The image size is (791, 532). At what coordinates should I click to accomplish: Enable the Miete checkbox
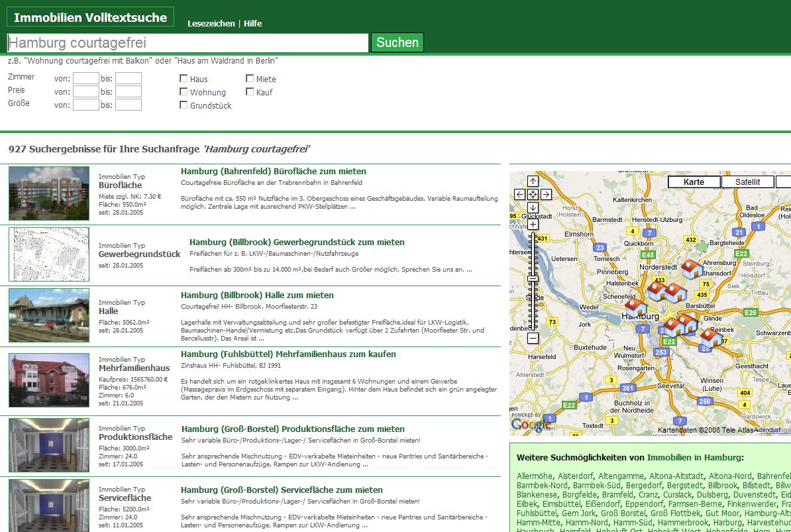(x=250, y=78)
